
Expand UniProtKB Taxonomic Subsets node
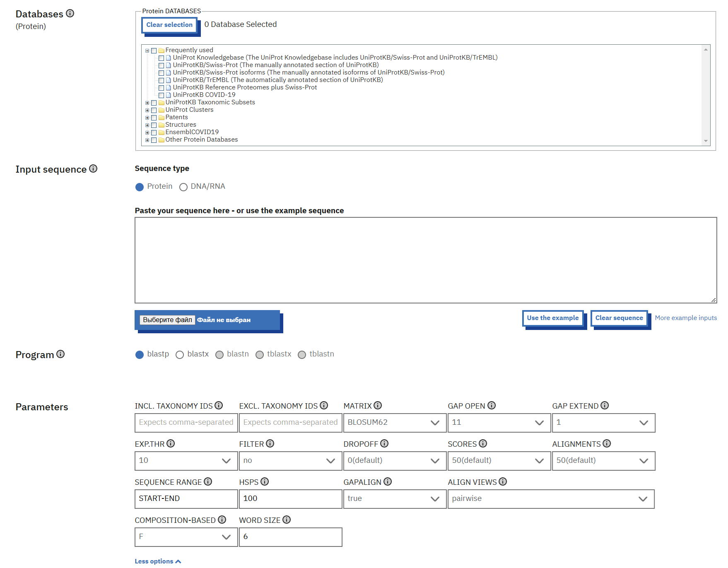pos(147,103)
